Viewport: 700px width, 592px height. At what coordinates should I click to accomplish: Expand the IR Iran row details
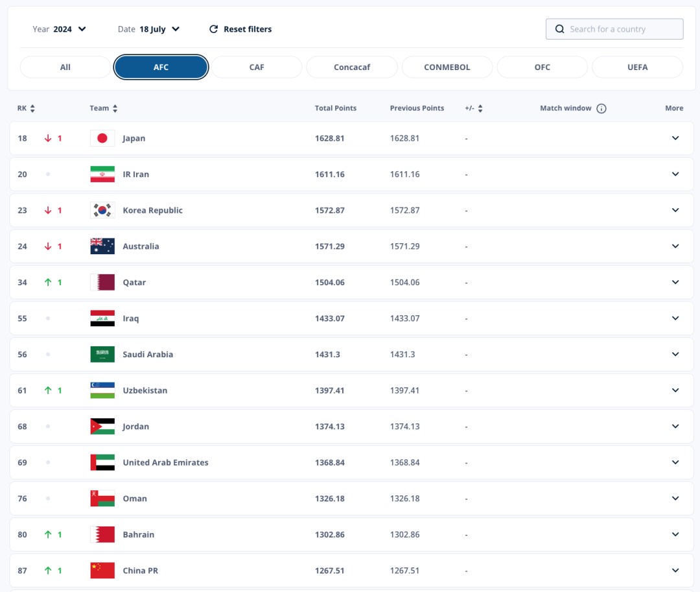click(675, 174)
